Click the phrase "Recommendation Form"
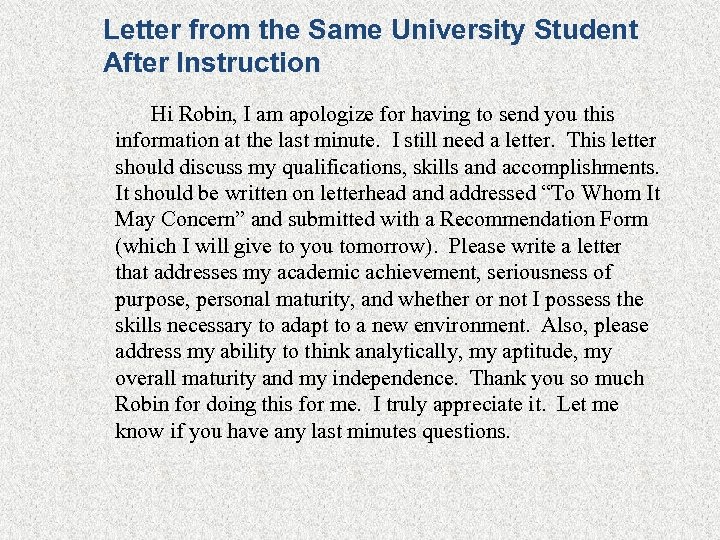 (x=544, y=220)
